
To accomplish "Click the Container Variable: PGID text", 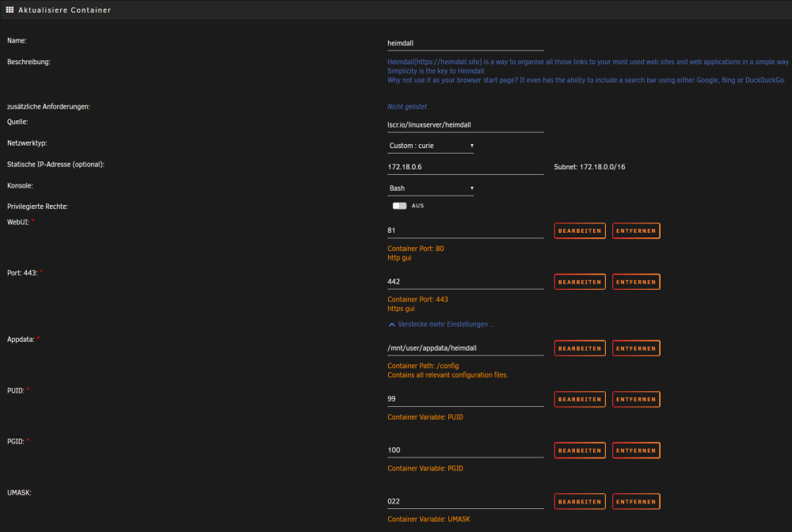I will [425, 469].
